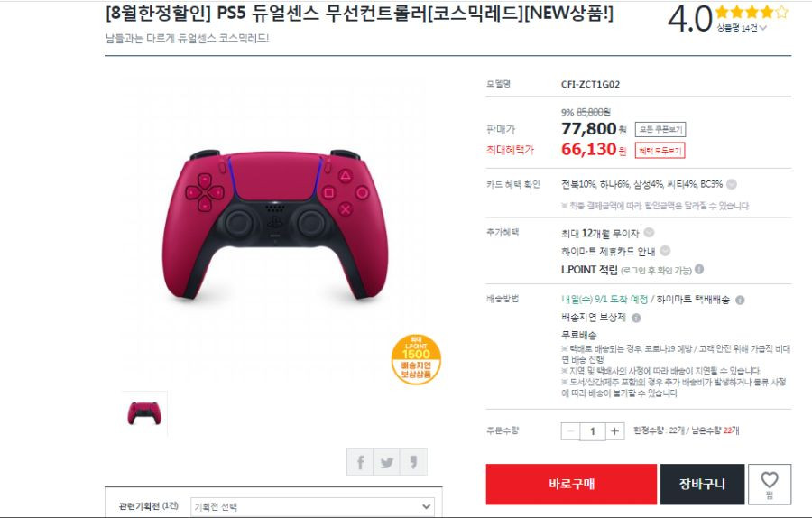Image resolution: width=812 pixels, height=518 pixels.
Task: Click LPOINT 1500 delay compensation badge
Action: (416, 359)
